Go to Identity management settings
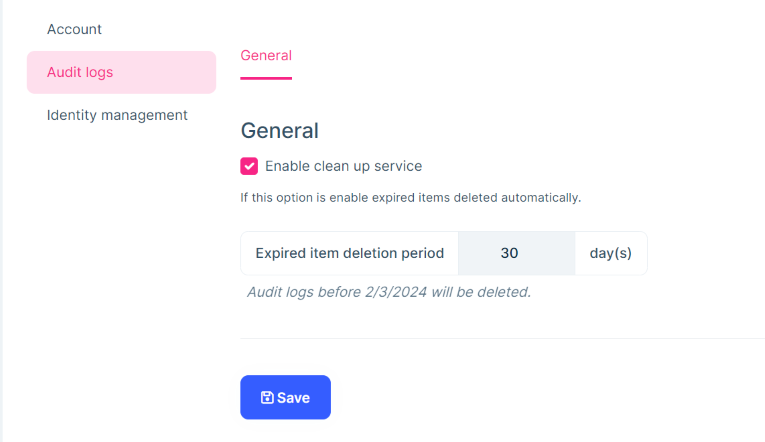 pos(117,115)
